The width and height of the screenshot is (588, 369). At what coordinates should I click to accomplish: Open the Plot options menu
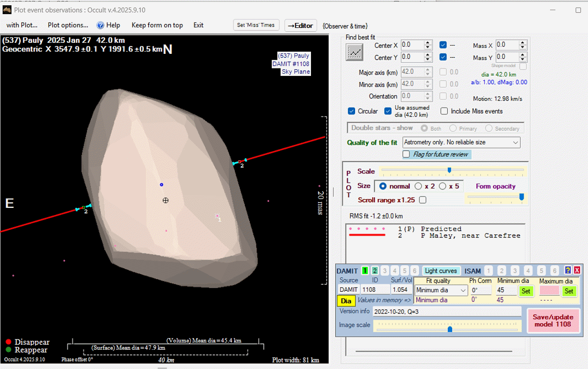pyautogui.click(x=68, y=25)
